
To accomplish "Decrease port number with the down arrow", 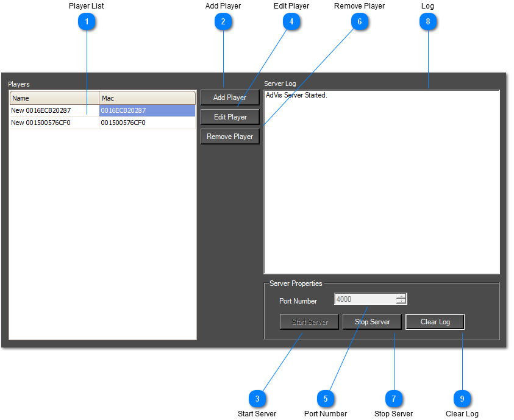I will 401,302.
